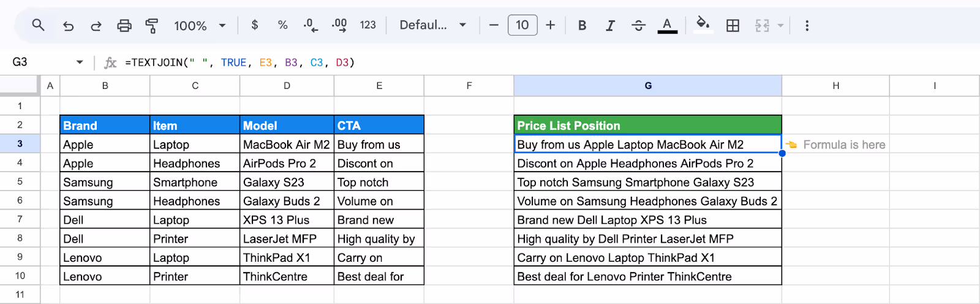Screen dimensions: 980x304
Task: Increase decimal places
Action: (x=339, y=25)
